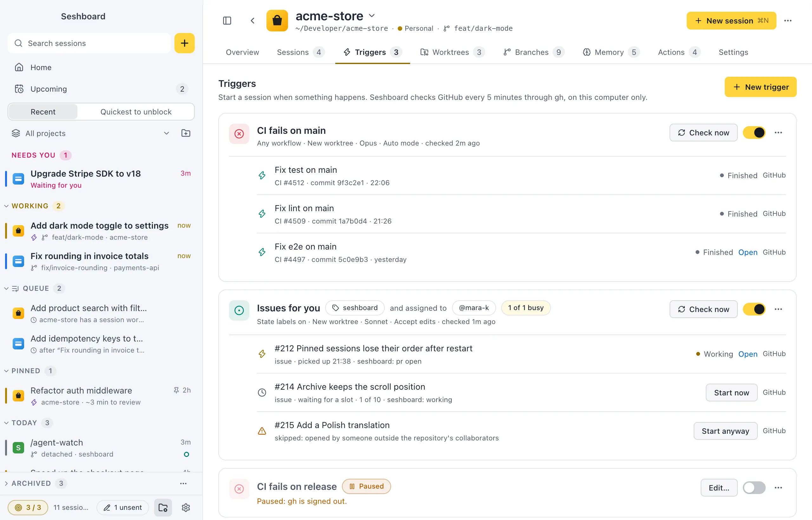Click the green Issues for you trigger icon
The width and height of the screenshot is (812, 520).
pyautogui.click(x=239, y=310)
